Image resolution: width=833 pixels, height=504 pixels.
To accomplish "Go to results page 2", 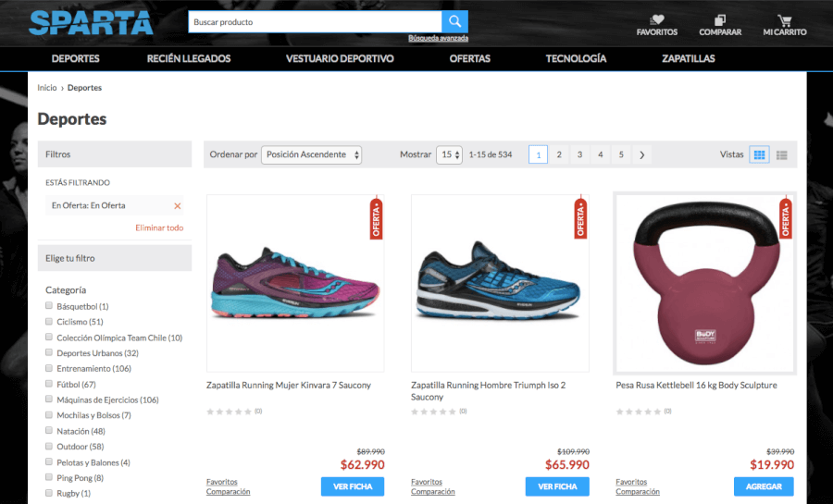I will [x=559, y=155].
